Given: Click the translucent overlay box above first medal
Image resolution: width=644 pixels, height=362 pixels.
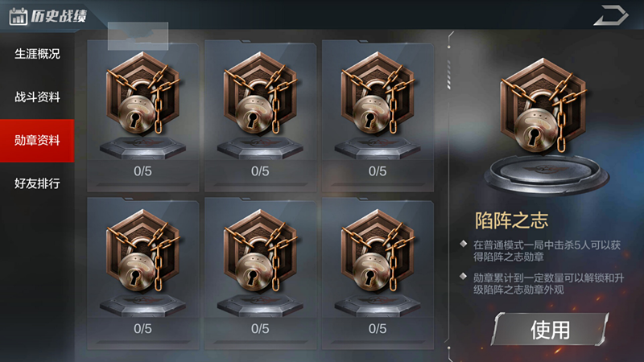Looking at the screenshot, I should pos(138,36).
